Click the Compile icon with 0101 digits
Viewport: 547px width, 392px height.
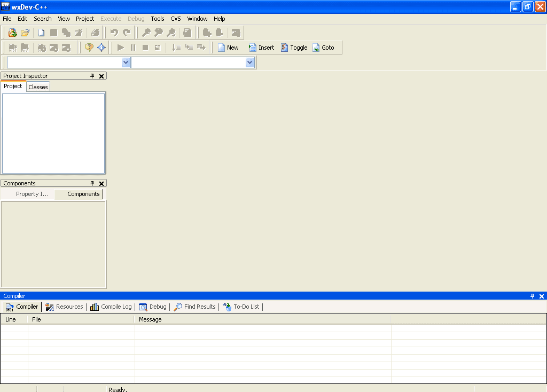[x=13, y=48]
